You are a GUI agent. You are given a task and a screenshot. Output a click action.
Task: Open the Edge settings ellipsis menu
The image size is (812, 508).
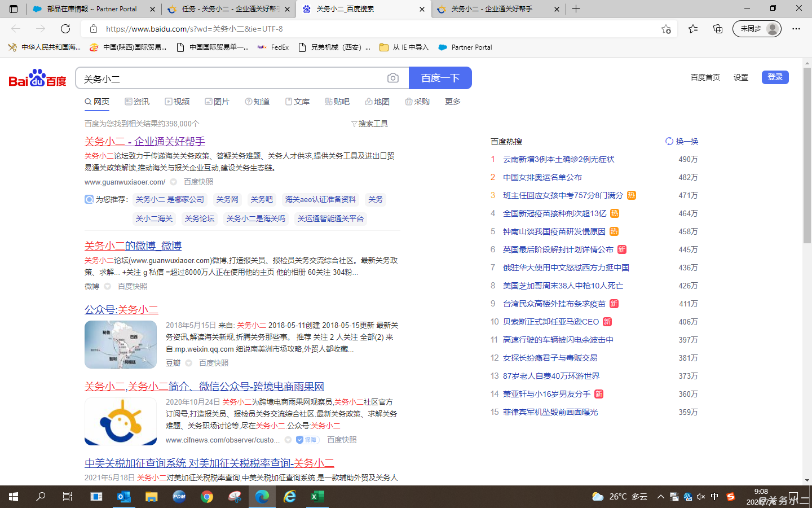pyautogui.click(x=796, y=29)
